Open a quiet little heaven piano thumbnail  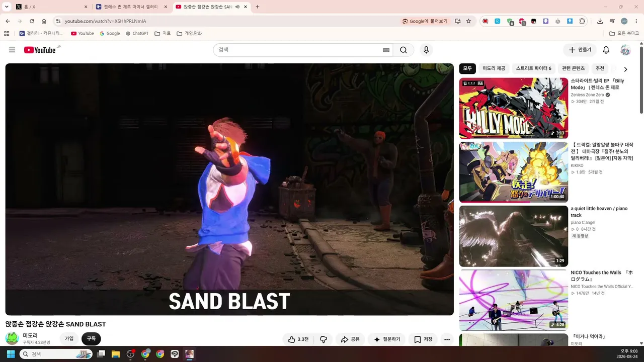tap(513, 236)
